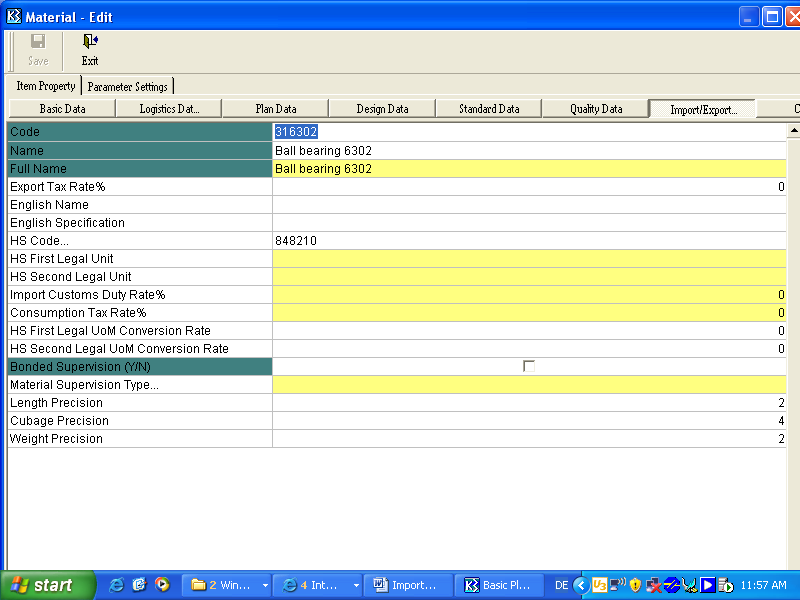This screenshot has height=600, width=800.
Task: Select the Quality Data tab
Action: tap(596, 109)
